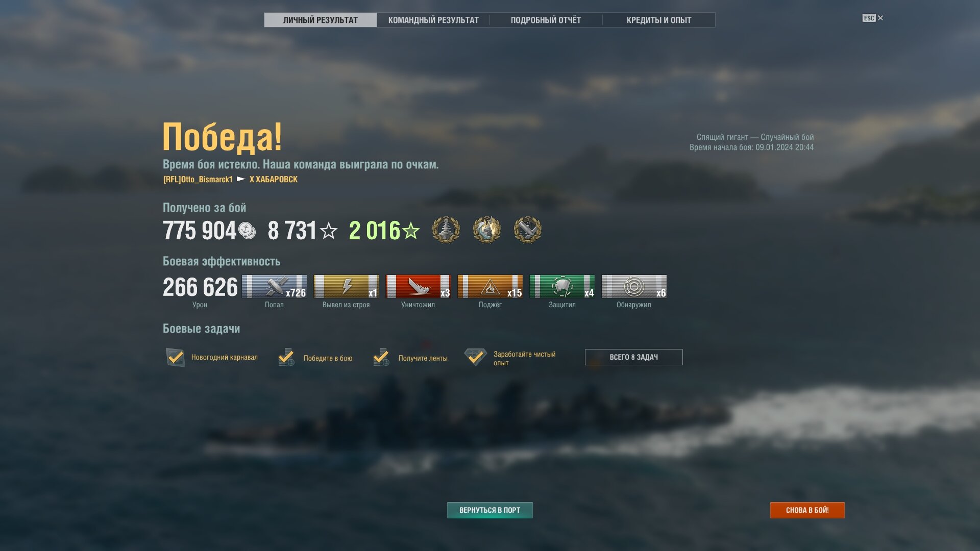Click the grey 'Обнаружил' spotted ribbon
This screenshot has width=980, height=551.
click(x=634, y=286)
